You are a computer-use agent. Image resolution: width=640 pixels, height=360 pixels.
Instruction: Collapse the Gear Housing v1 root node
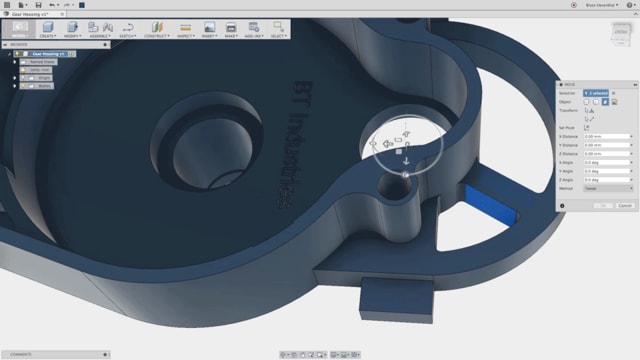pyautogui.click(x=9, y=54)
